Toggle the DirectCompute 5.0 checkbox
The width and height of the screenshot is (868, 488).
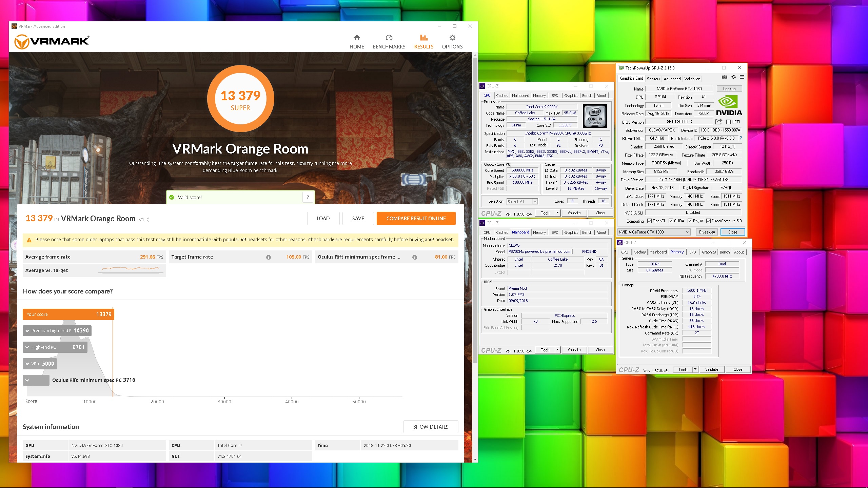point(708,221)
